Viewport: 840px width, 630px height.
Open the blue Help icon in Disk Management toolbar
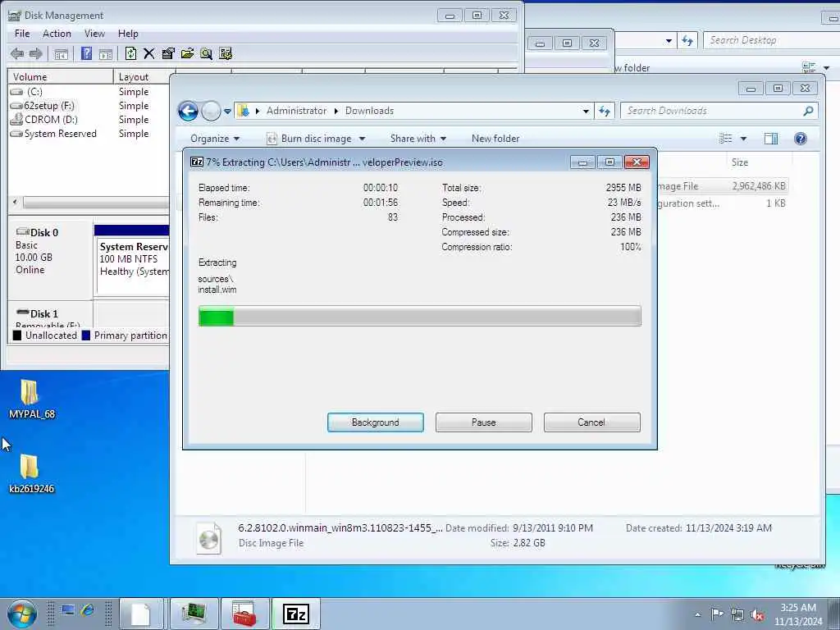tap(86, 53)
